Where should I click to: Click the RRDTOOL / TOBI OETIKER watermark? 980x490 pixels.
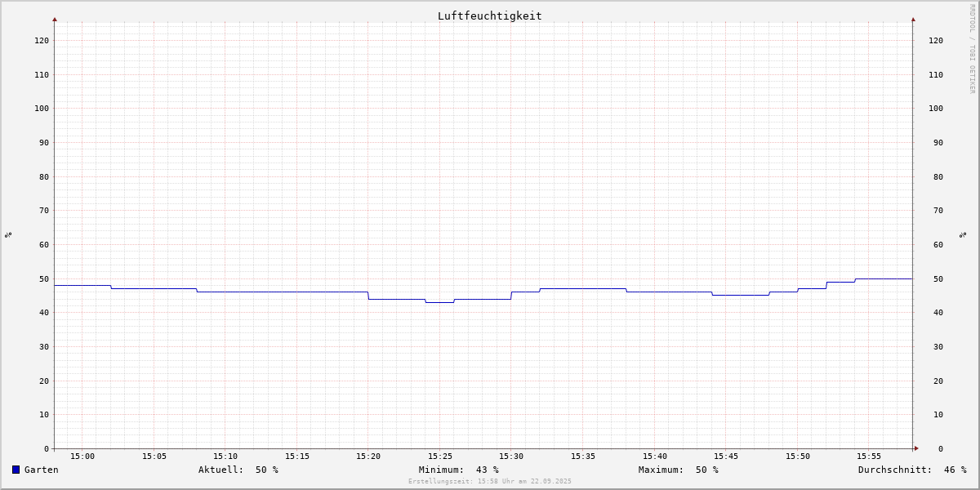(x=972, y=49)
